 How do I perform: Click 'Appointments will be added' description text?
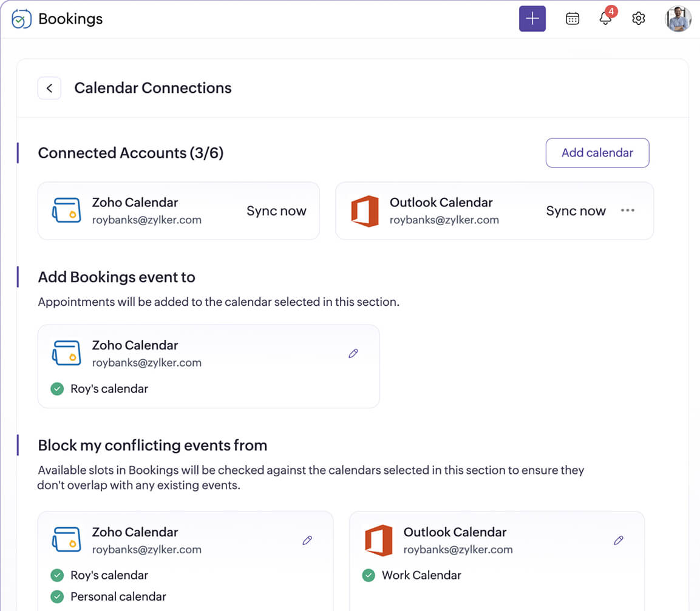tap(219, 302)
